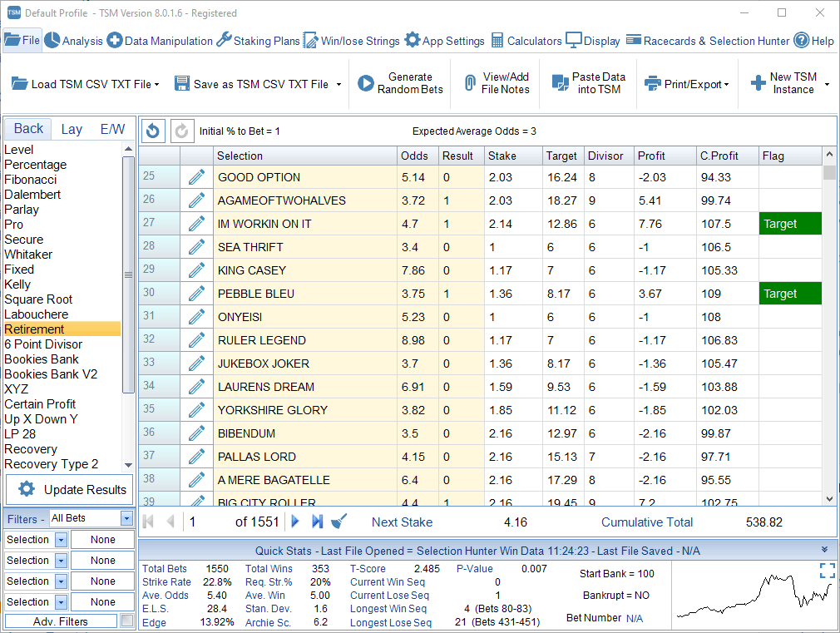Expand the equity chart thumbnail to fullscreen
Screen dimensions: 840x633
828,571
